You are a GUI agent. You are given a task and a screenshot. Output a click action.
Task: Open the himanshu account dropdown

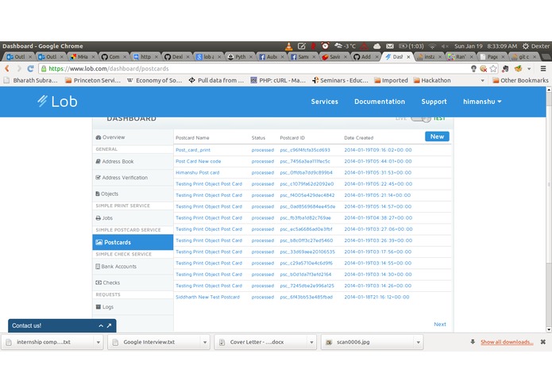[x=482, y=102]
